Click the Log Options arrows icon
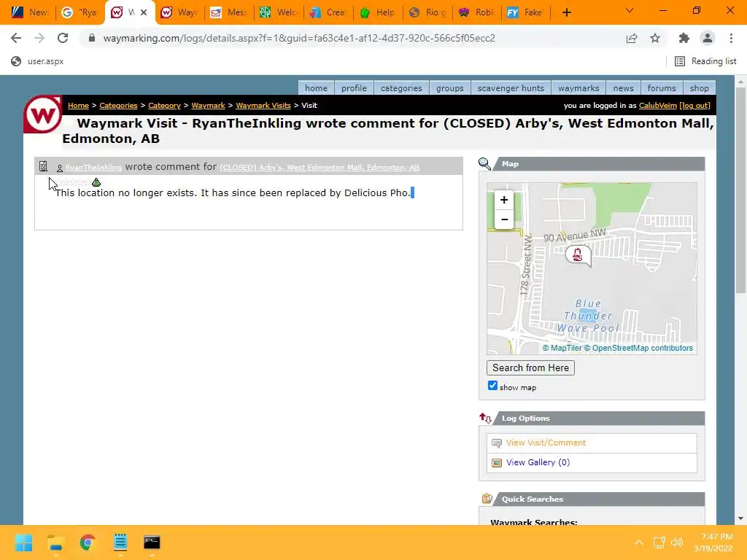The height and width of the screenshot is (560, 747). tap(485, 418)
